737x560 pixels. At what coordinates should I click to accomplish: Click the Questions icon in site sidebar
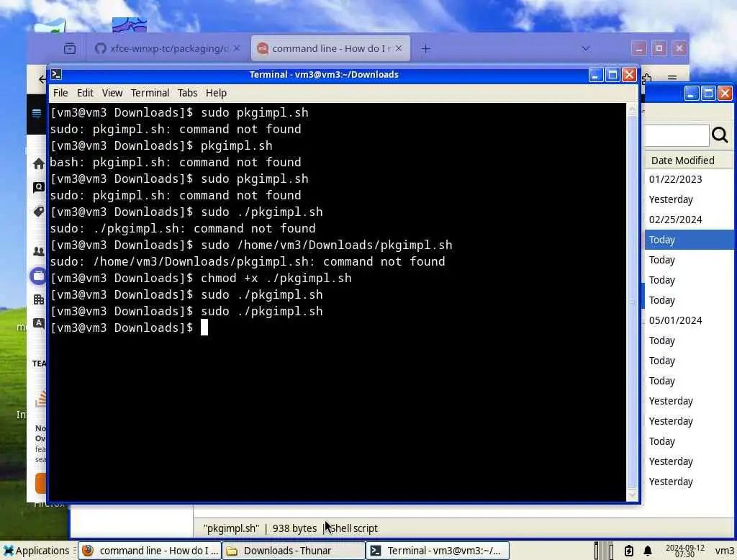39,187
